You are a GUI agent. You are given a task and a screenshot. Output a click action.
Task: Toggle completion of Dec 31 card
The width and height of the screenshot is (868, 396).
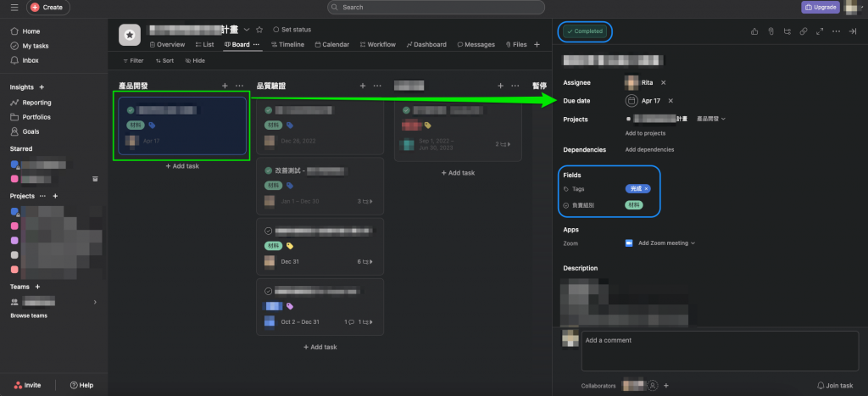pos(269,231)
